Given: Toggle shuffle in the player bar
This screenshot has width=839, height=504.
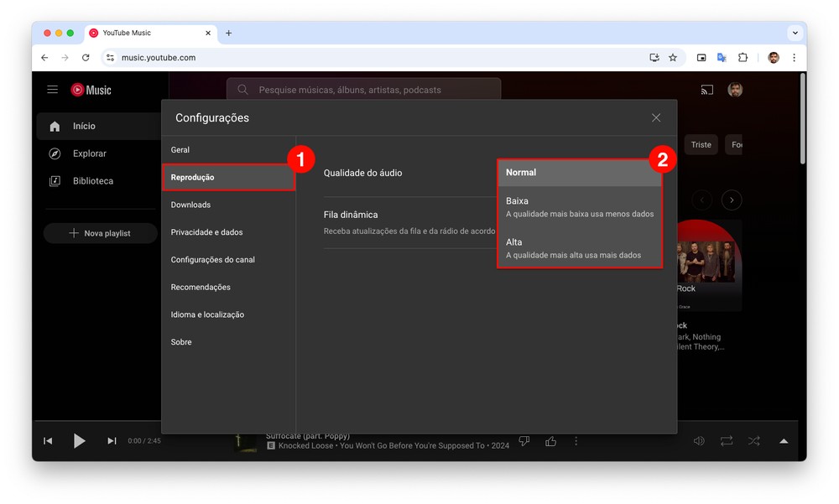Looking at the screenshot, I should [754, 441].
